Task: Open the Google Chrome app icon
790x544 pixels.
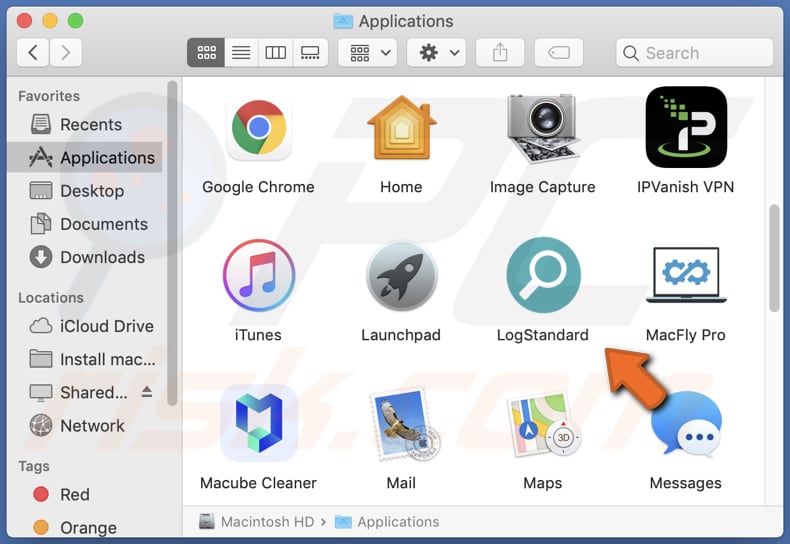Action: pyautogui.click(x=258, y=128)
